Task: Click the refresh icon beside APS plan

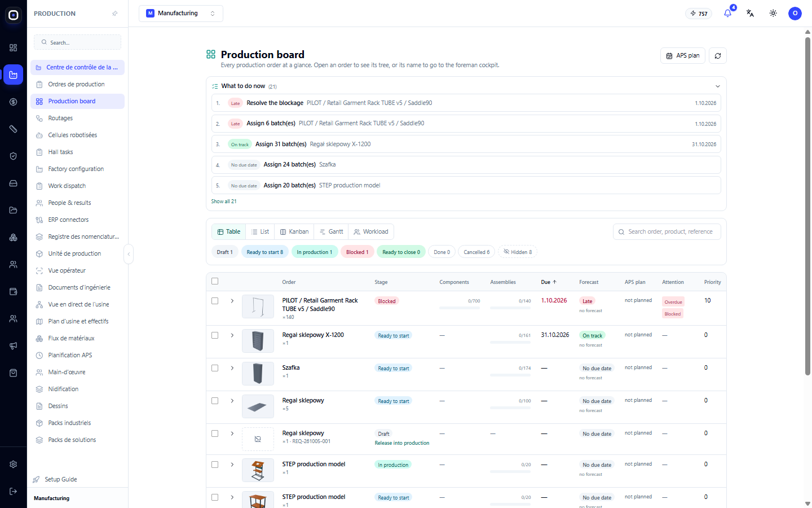Action: 718,56
